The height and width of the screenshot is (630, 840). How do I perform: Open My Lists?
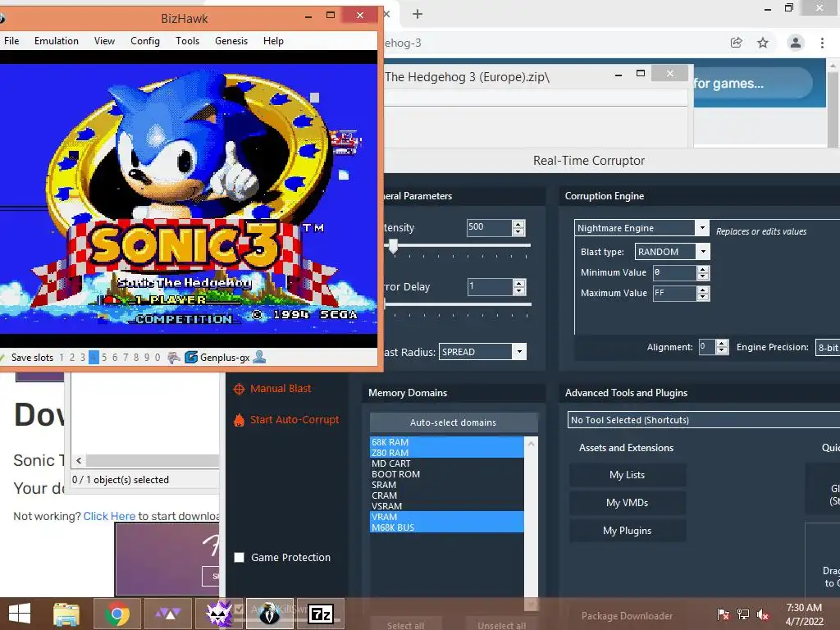click(628, 475)
